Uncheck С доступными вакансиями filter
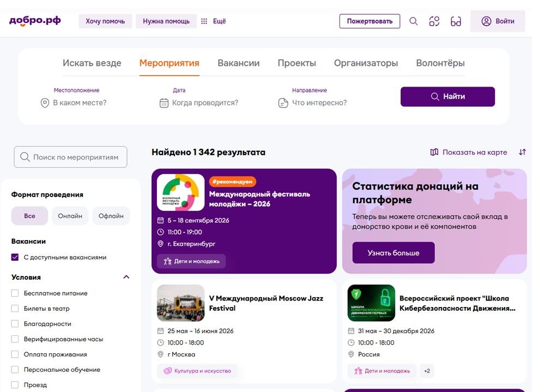 click(14, 257)
